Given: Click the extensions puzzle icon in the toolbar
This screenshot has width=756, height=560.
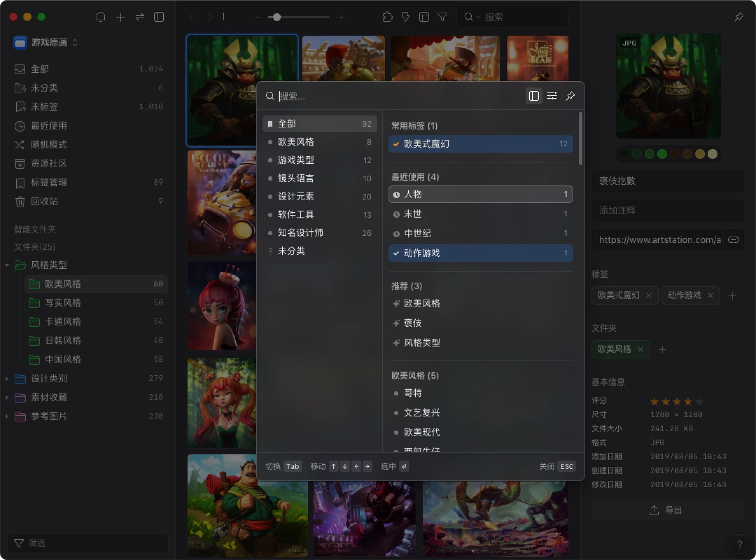Looking at the screenshot, I should pyautogui.click(x=387, y=17).
